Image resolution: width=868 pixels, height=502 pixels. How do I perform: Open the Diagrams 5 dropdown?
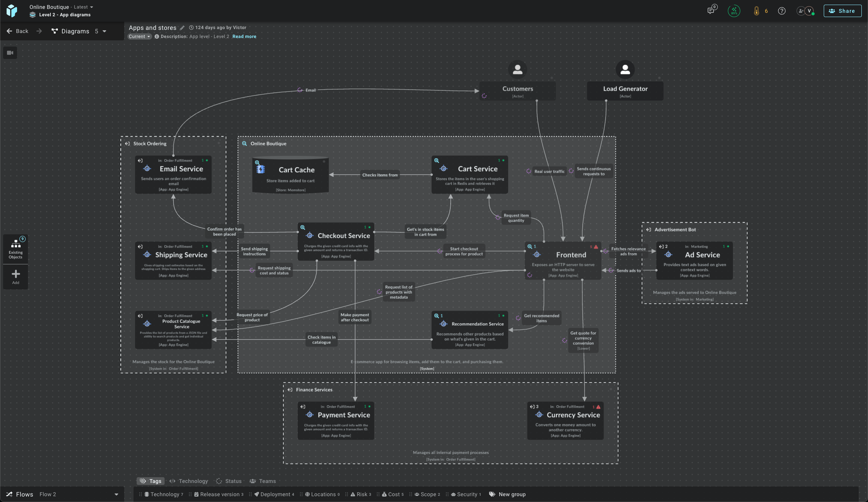click(x=79, y=31)
